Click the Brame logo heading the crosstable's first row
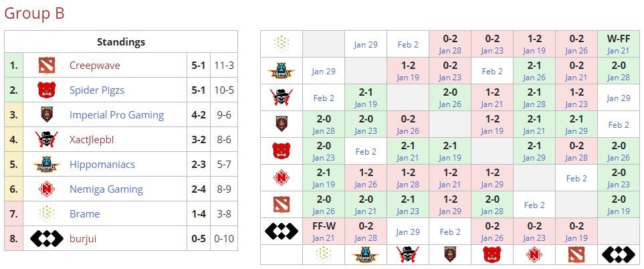The width and height of the screenshot is (644, 269). [281, 44]
